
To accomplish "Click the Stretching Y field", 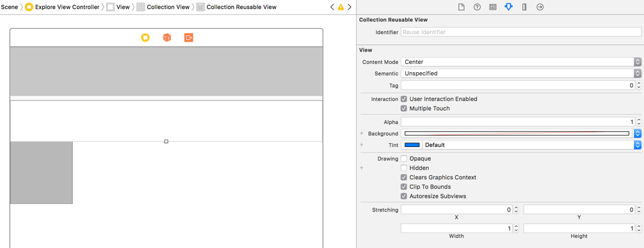I will pyautogui.click(x=579, y=210).
